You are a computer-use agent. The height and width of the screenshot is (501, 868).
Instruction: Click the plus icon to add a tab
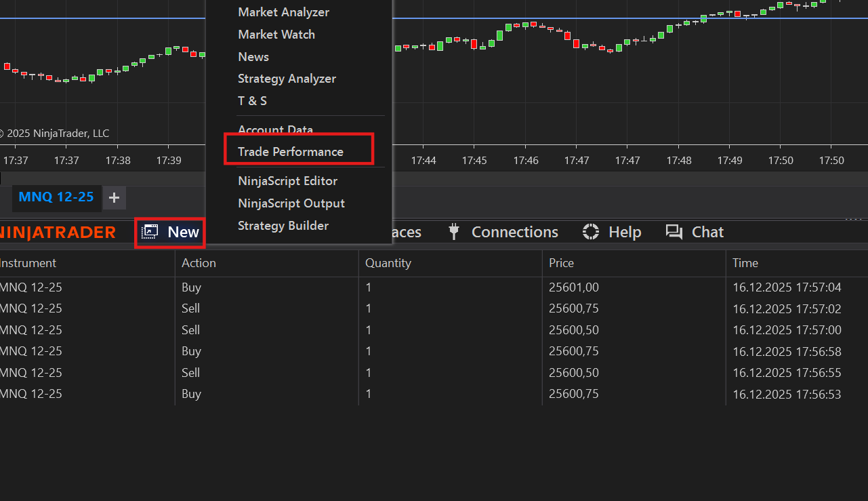(113, 198)
